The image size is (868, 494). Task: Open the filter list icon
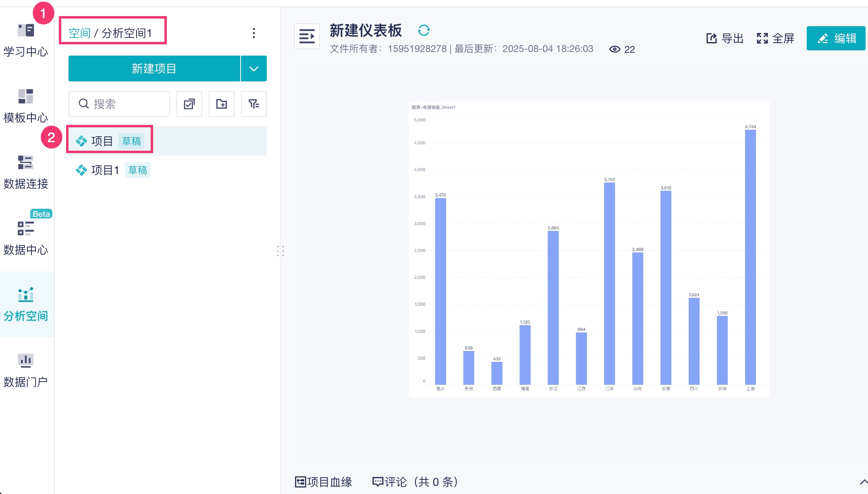pyautogui.click(x=253, y=104)
